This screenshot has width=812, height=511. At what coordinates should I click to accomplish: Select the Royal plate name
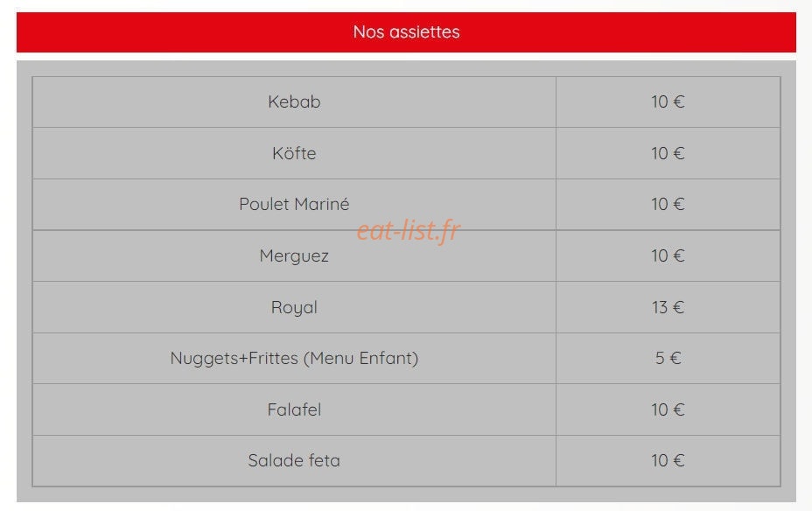pyautogui.click(x=294, y=307)
